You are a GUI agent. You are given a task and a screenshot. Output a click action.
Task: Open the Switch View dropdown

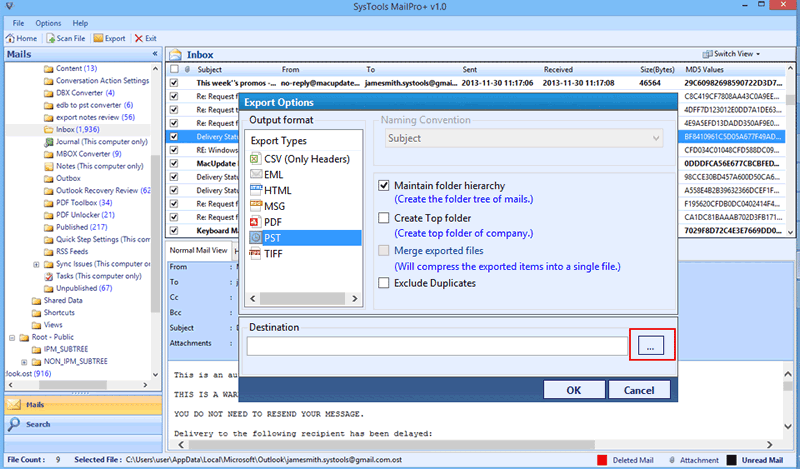[x=732, y=54]
